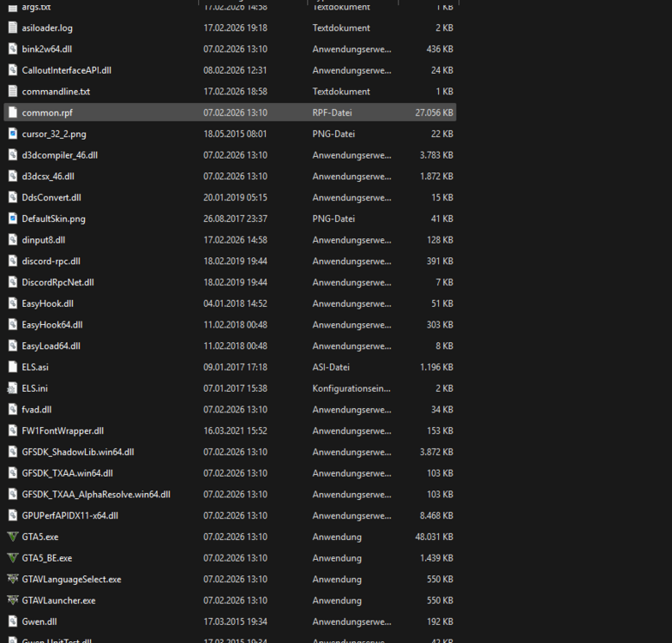Click the file name GTAVLanguageSelect.exe
Screen dimensions: 672x643
(72, 580)
